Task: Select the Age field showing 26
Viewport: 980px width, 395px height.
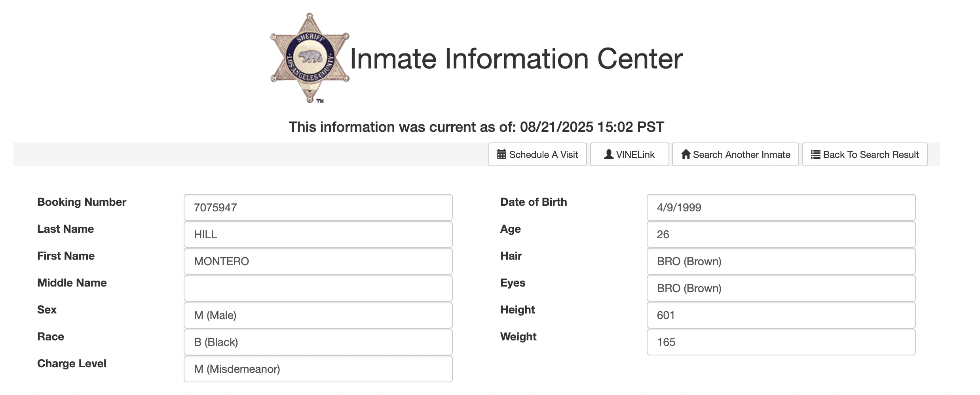Action: click(x=781, y=234)
